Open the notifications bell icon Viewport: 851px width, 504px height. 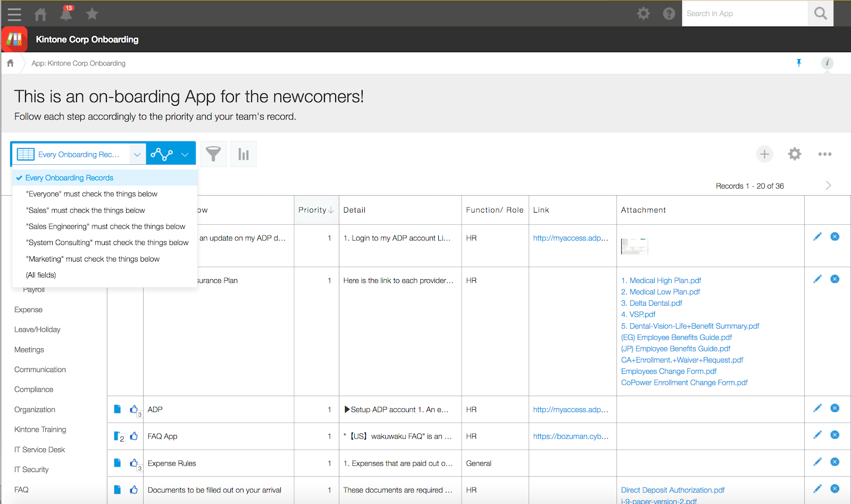(66, 14)
